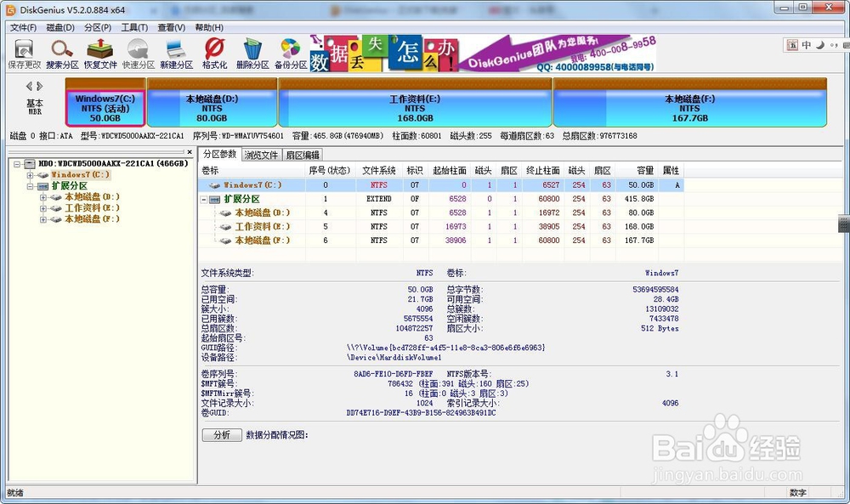Click the 中 language indicator icon

pyautogui.click(x=804, y=44)
